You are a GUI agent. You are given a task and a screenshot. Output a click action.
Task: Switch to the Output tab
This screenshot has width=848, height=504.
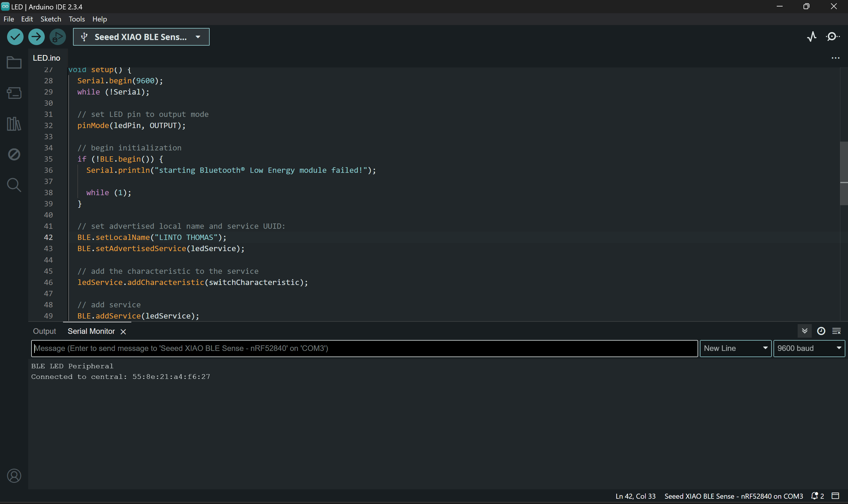point(44,331)
